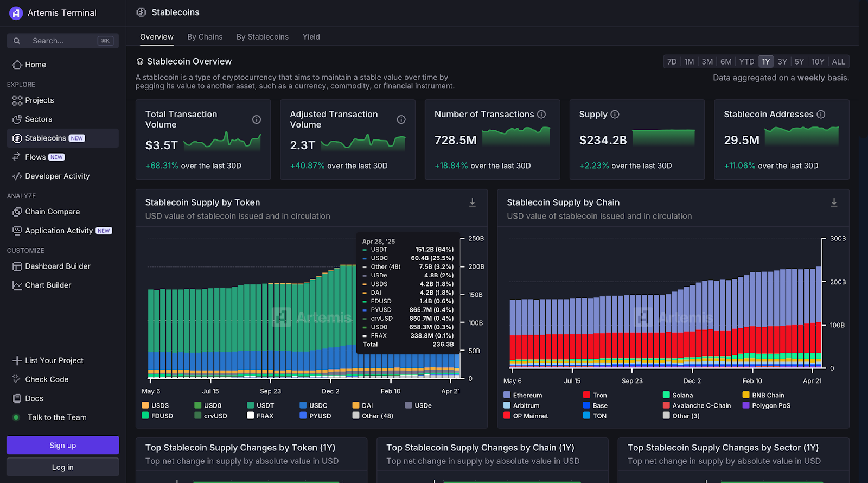The width and height of the screenshot is (868, 483).
Task: Click the Stablecoins sidebar icon
Action: (x=17, y=138)
